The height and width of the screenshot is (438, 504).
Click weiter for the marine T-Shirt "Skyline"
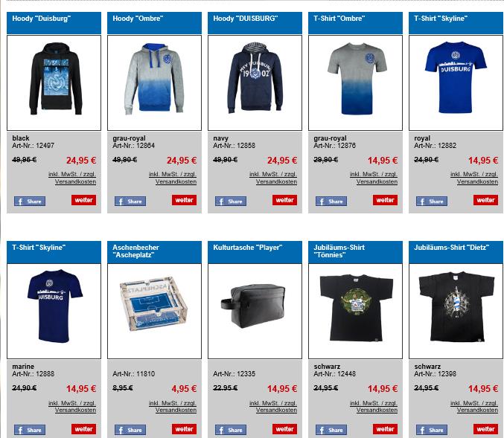[x=83, y=429]
